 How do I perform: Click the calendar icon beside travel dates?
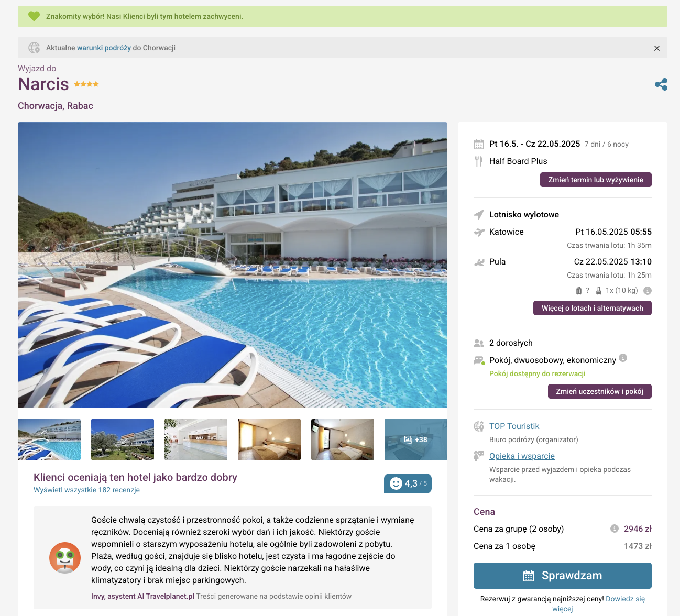tap(479, 144)
